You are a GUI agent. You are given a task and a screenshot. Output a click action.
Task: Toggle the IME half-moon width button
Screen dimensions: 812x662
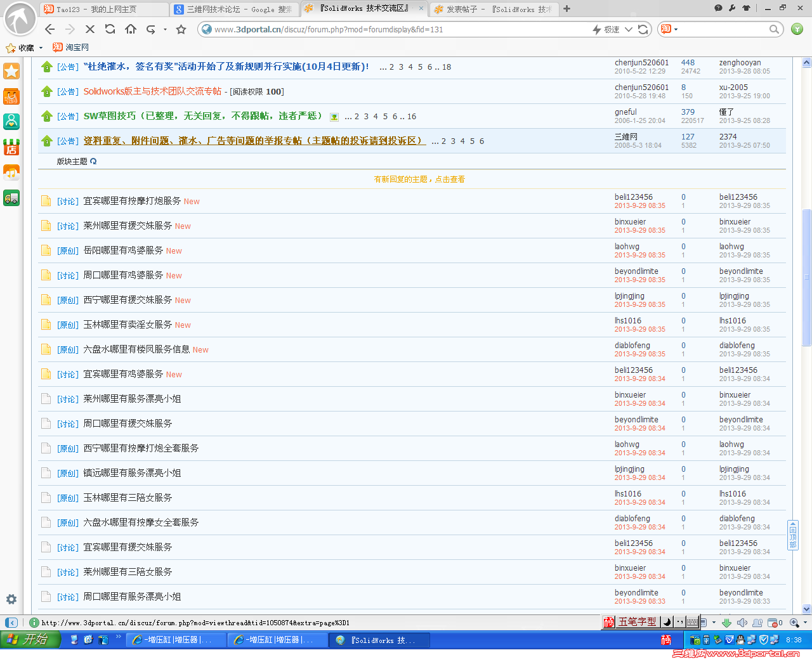coord(666,622)
